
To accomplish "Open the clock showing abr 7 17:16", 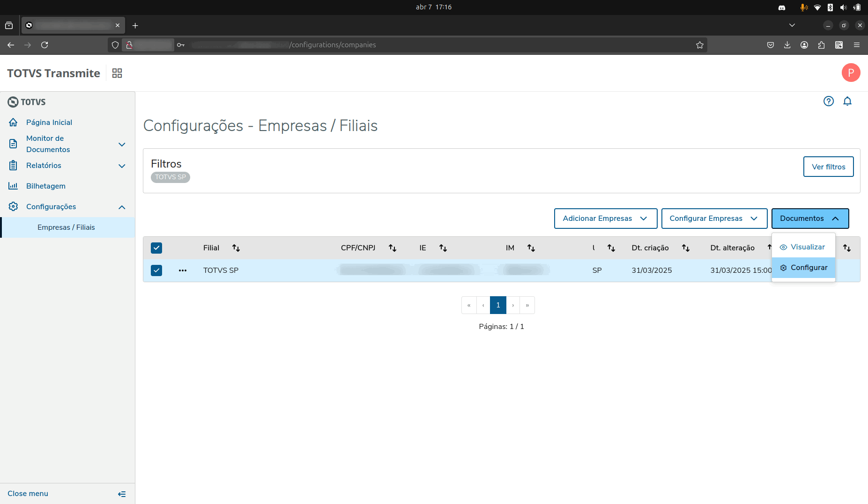I will 434,7.
